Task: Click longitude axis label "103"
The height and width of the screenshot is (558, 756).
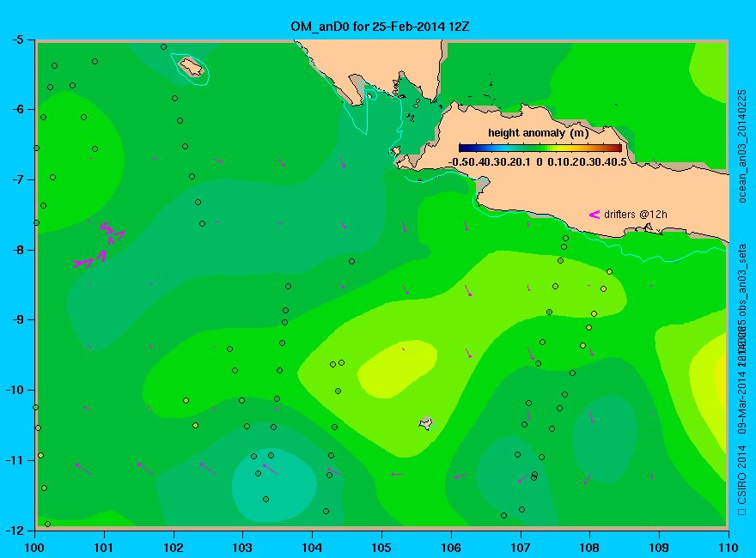Action: tap(242, 548)
